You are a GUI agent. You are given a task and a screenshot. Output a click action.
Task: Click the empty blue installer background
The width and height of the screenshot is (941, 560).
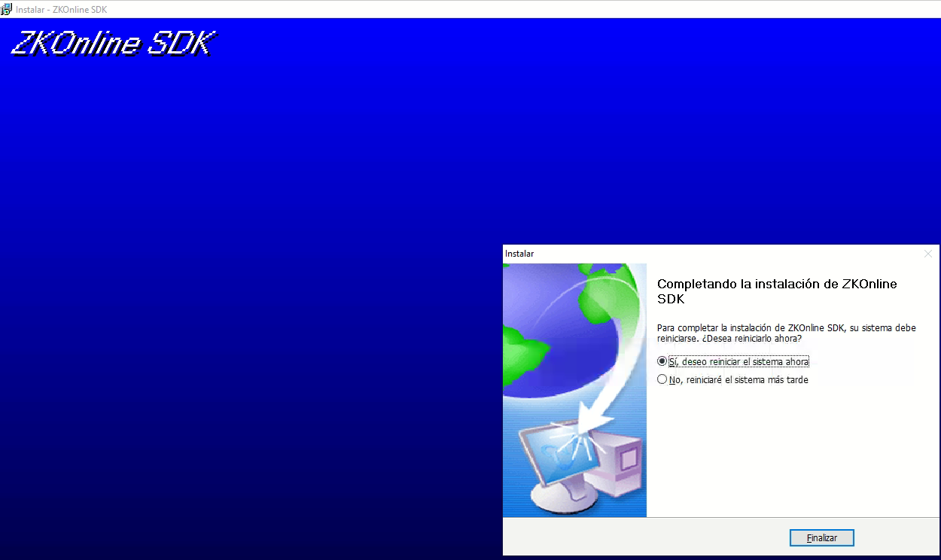point(248,301)
